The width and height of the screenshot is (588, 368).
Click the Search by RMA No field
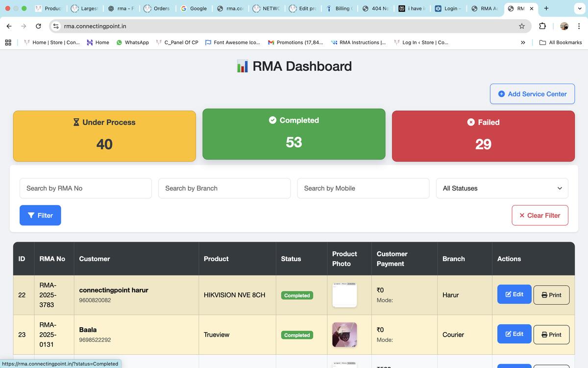pyautogui.click(x=86, y=188)
